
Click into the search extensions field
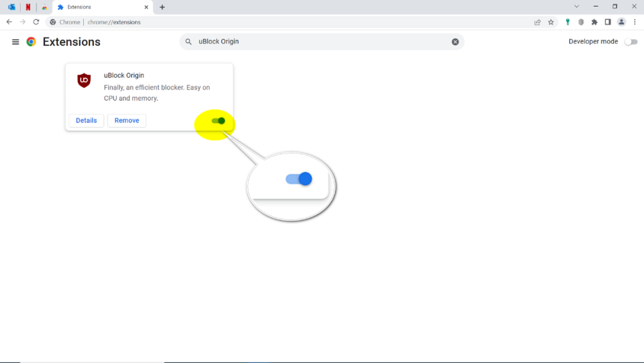pos(322,41)
